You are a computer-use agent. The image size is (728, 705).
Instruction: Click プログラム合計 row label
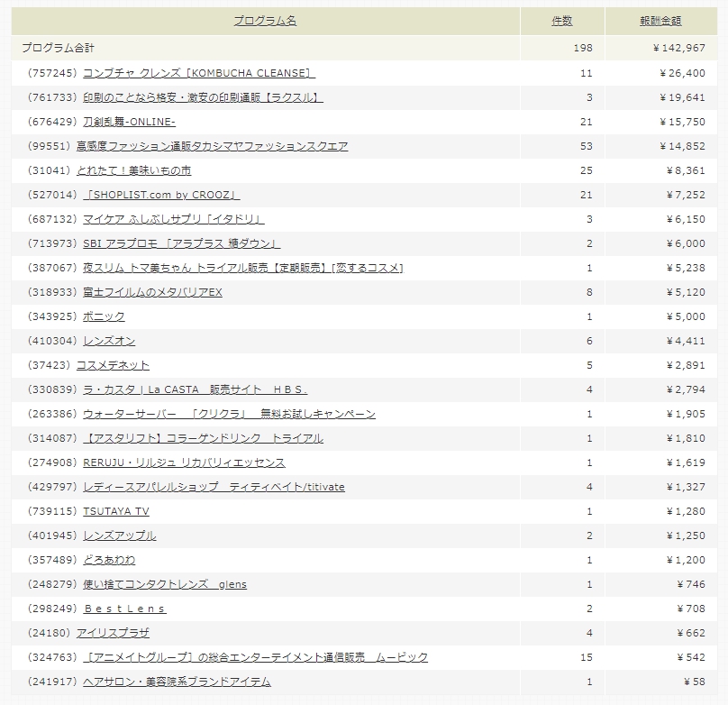(x=58, y=48)
